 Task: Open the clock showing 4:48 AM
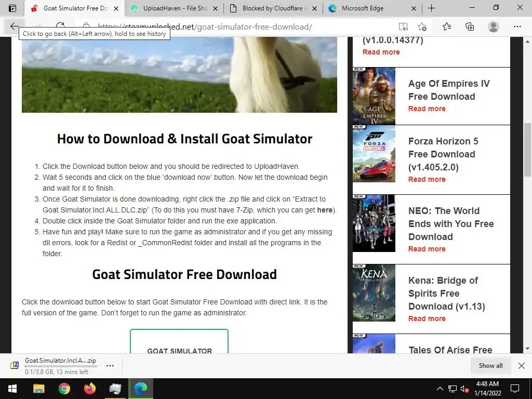point(487,389)
